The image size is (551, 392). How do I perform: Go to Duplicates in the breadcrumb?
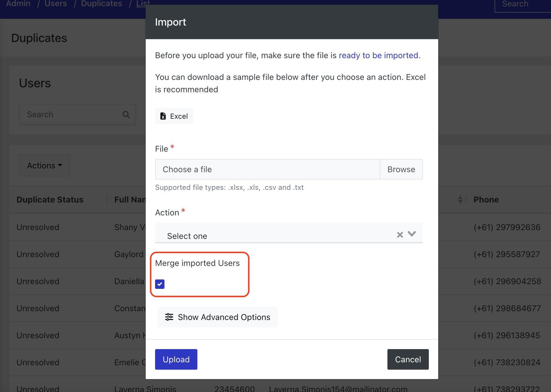coord(102,4)
